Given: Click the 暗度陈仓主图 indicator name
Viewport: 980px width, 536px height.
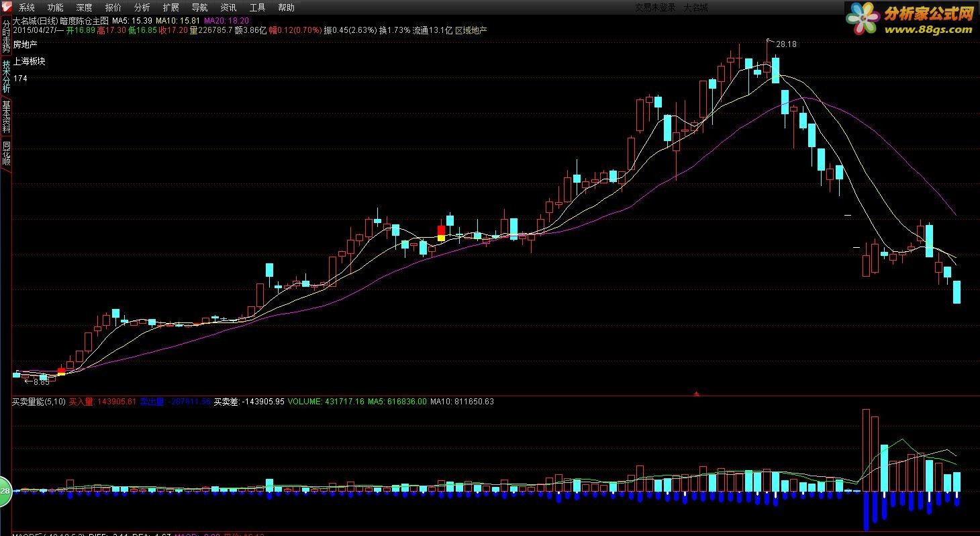Looking at the screenshot, I should point(84,21).
